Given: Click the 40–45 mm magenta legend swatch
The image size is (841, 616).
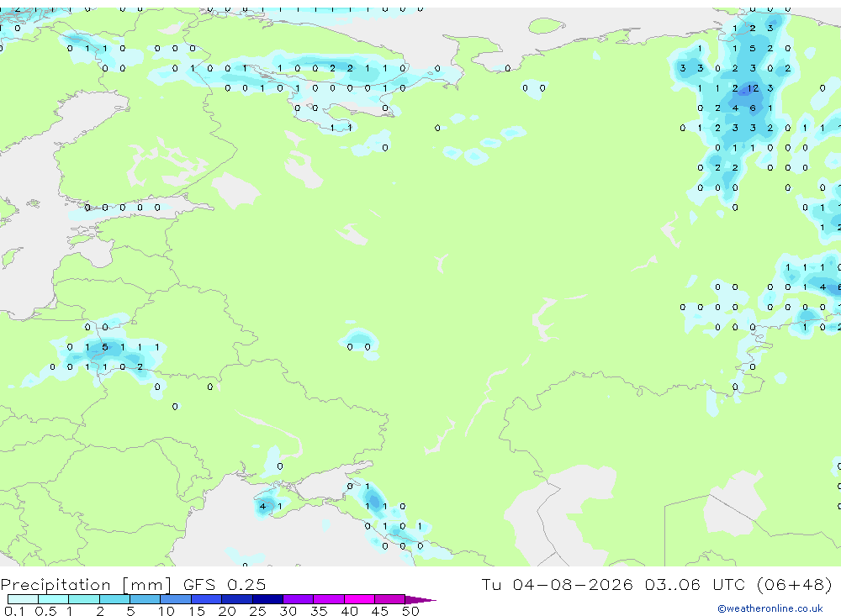Looking at the screenshot, I should [x=359, y=599].
